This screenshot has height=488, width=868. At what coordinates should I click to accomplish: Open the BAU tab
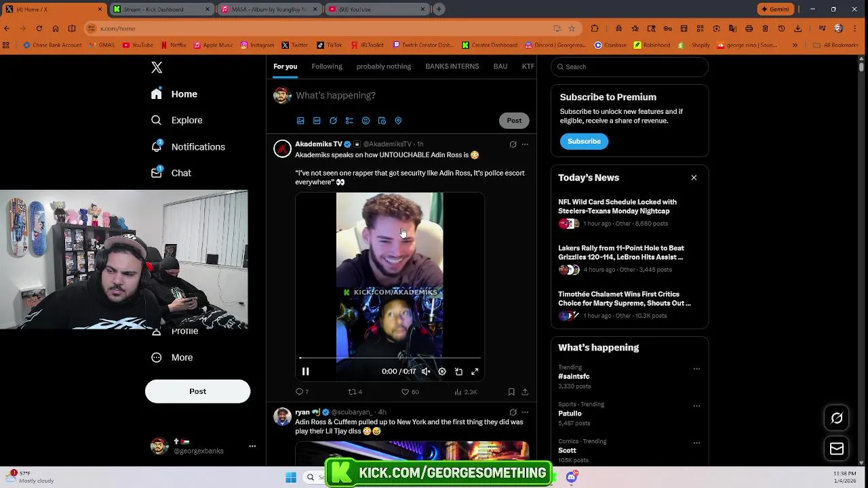click(x=500, y=66)
